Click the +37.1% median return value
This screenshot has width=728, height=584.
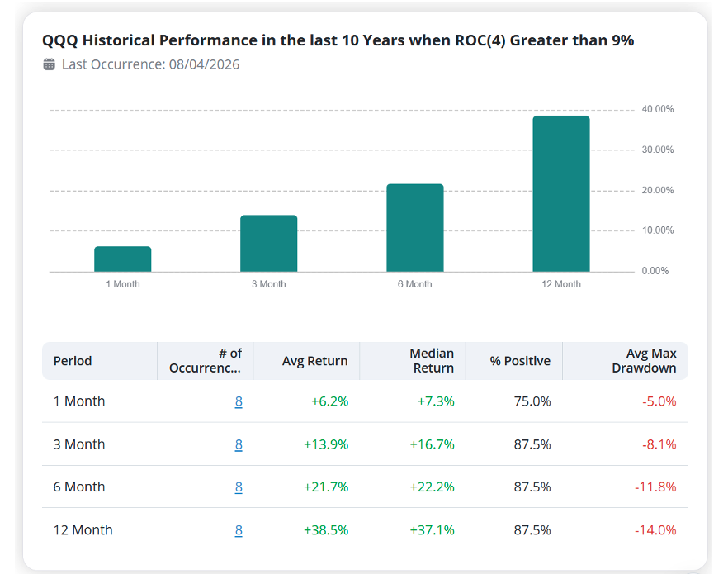click(432, 530)
